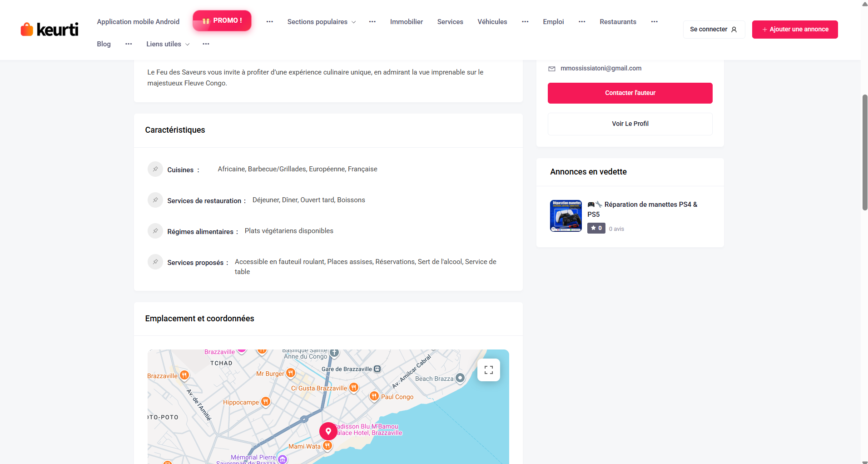Image resolution: width=868 pixels, height=464 pixels.
Task: Open the Véhicules menu item
Action: (x=492, y=22)
